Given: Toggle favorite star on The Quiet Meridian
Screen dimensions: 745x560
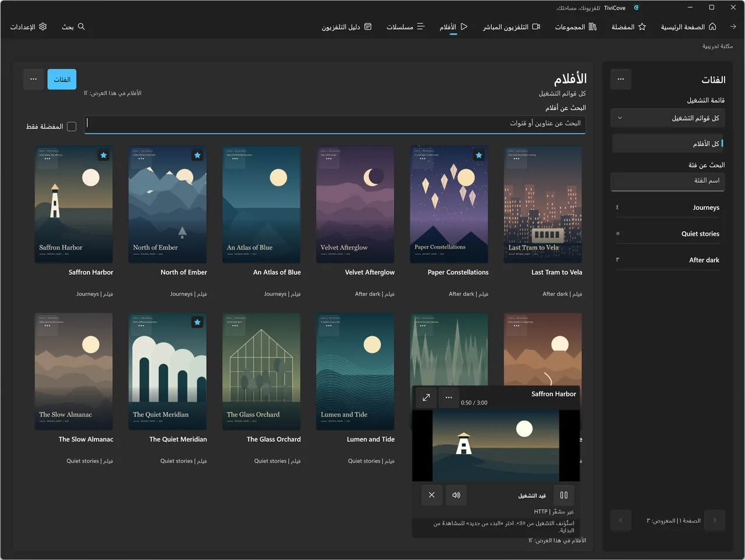Looking at the screenshot, I should click(x=197, y=322).
